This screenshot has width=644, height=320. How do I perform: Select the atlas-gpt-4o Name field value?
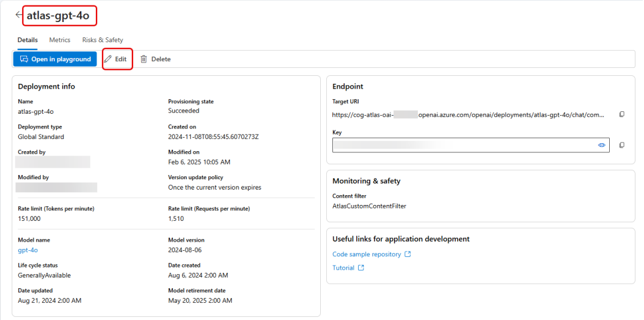click(35, 111)
